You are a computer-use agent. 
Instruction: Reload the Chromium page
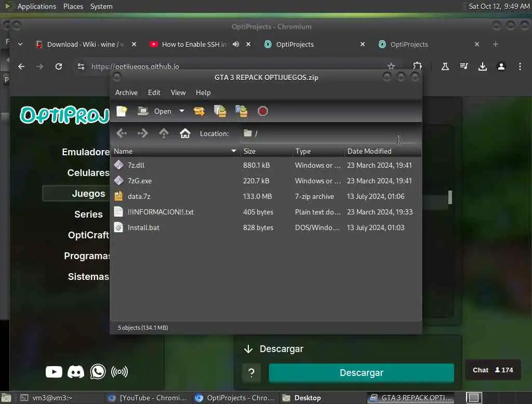[x=59, y=66]
